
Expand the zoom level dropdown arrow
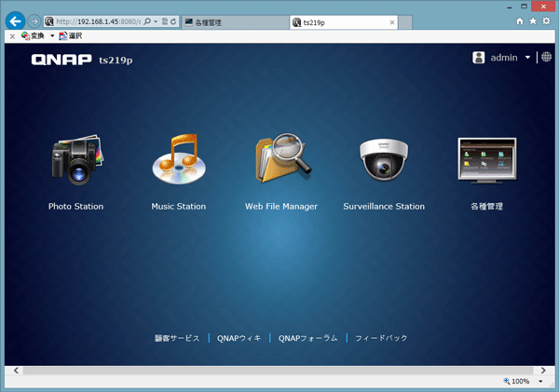[x=540, y=382]
